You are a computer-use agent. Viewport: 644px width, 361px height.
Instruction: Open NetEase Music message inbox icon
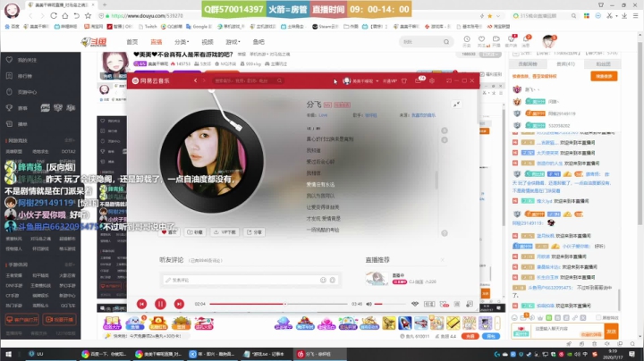pyautogui.click(x=418, y=80)
